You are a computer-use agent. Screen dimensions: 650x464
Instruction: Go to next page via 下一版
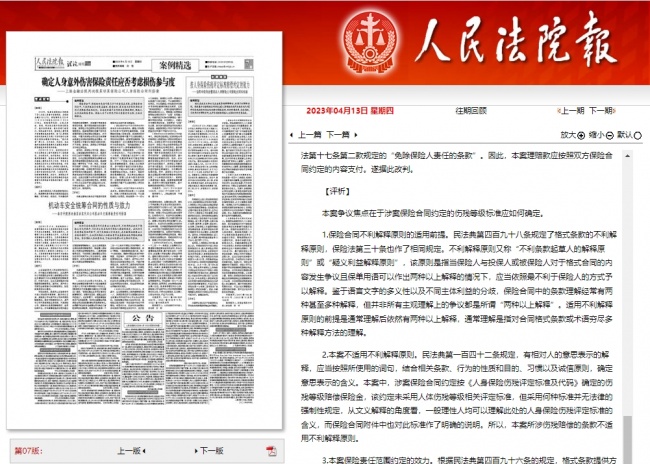tap(212, 451)
